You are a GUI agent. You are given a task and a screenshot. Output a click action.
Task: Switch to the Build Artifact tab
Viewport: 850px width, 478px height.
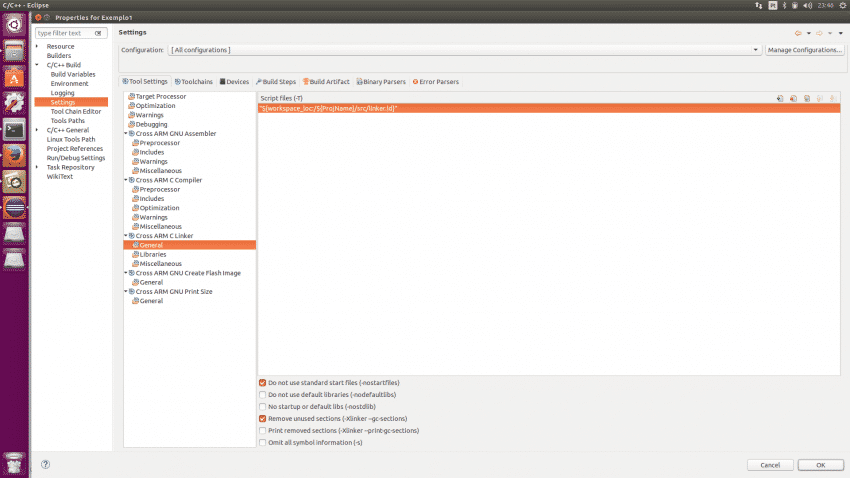click(x=326, y=82)
